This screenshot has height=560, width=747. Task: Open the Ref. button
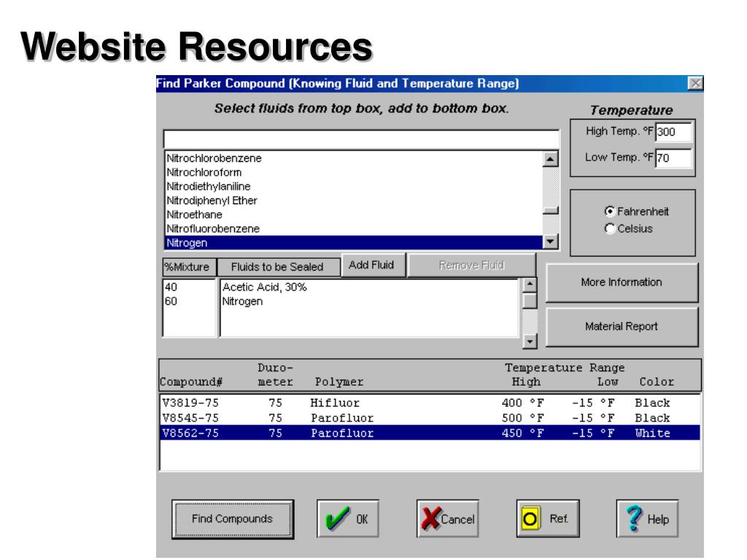pos(548,518)
